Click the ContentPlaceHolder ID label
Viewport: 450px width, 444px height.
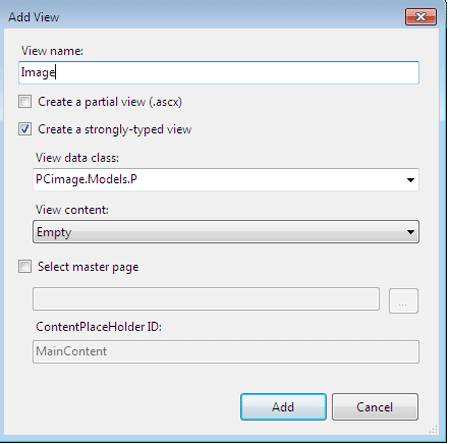[x=99, y=327]
